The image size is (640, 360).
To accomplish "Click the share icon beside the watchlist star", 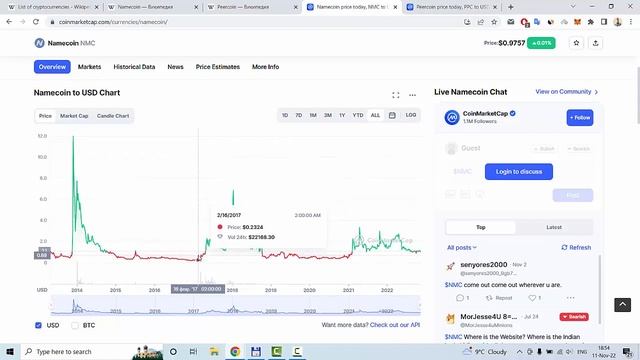I will pos(595,43).
